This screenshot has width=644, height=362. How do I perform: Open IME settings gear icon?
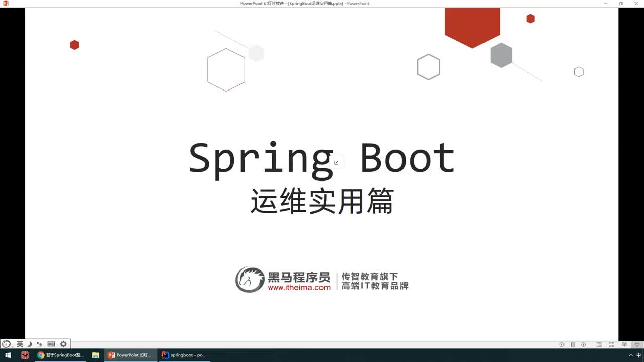point(63,344)
